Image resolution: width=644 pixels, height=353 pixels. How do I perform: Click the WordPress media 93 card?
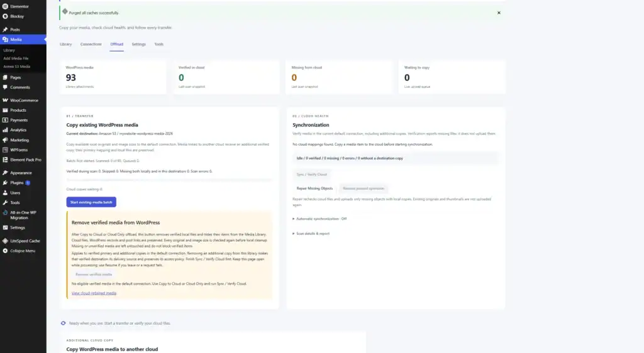point(113,77)
